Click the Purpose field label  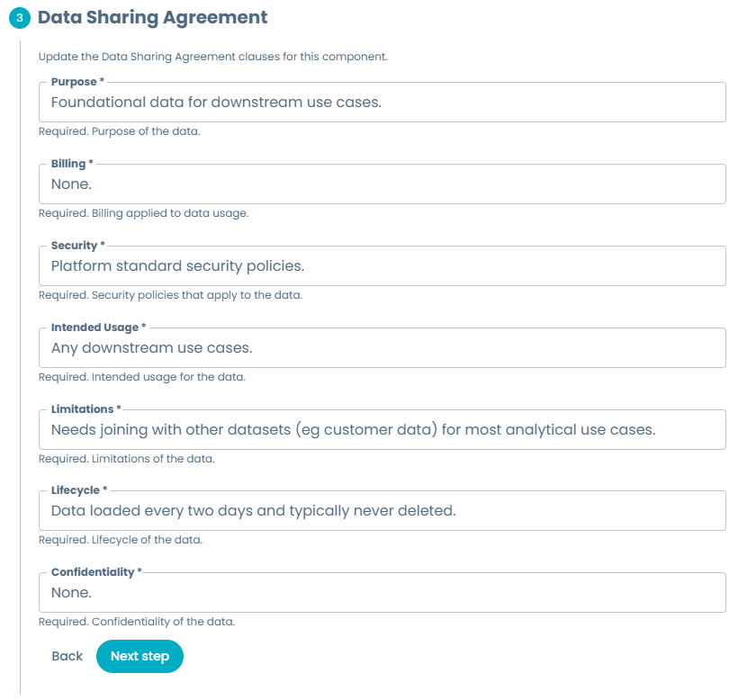coord(73,81)
